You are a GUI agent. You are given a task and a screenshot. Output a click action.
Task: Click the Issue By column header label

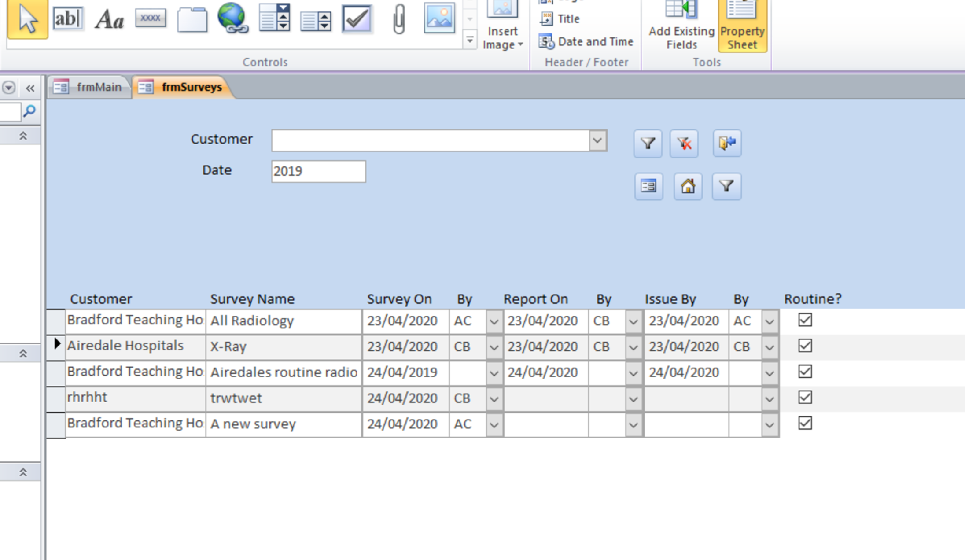(670, 299)
